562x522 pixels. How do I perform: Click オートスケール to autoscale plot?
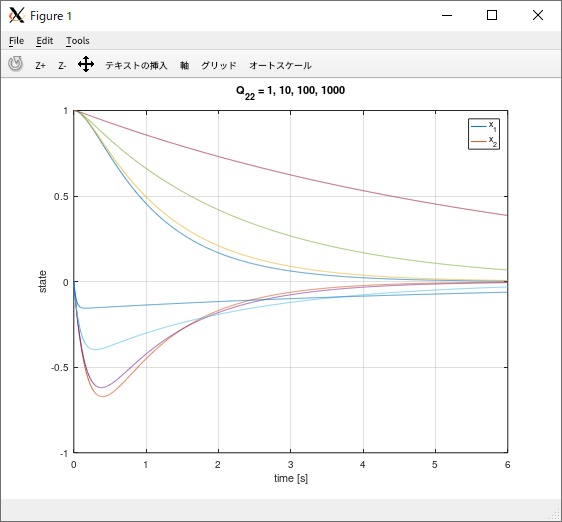point(280,66)
